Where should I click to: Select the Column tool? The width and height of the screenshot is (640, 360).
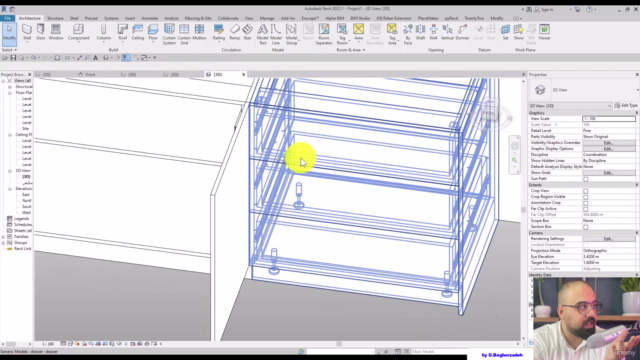click(x=104, y=32)
